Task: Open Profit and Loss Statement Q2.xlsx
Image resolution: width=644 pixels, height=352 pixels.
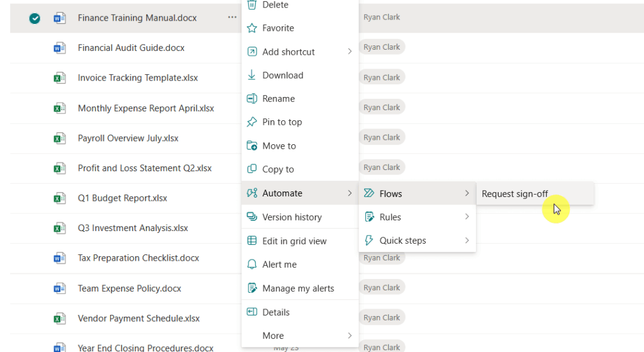Action: [145, 168]
